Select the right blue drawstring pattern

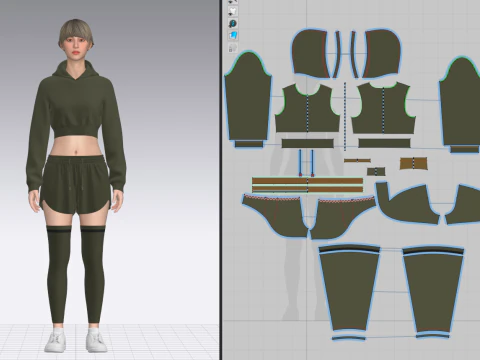312,162
